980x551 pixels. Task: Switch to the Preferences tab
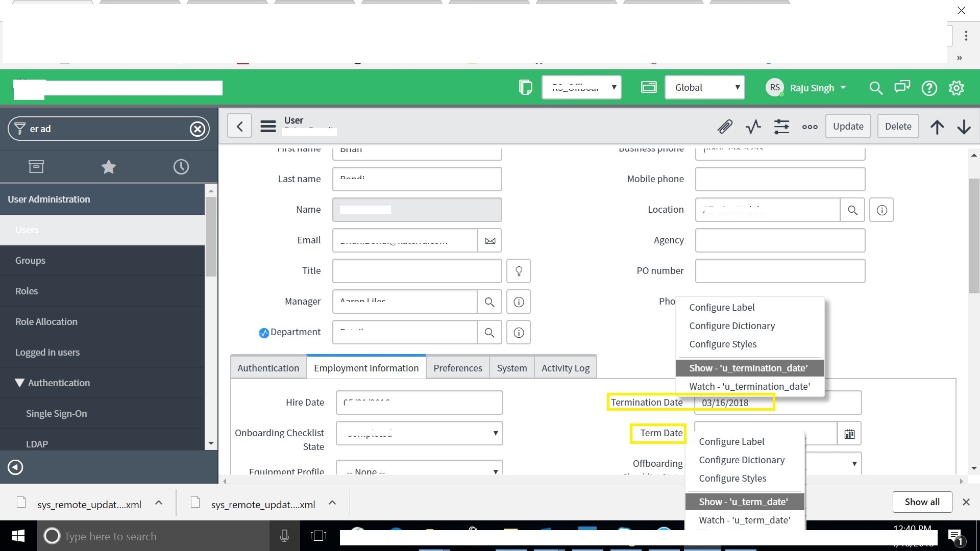[x=457, y=368]
